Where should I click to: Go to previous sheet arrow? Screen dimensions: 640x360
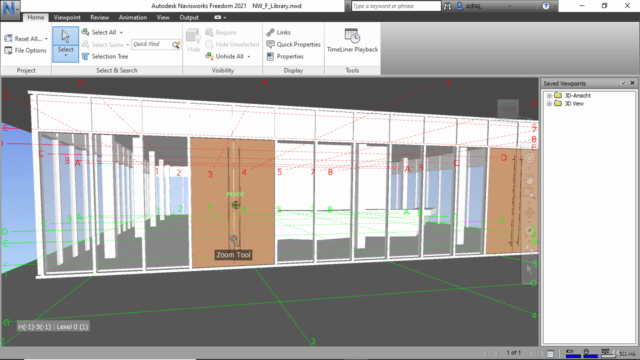click(x=496, y=353)
